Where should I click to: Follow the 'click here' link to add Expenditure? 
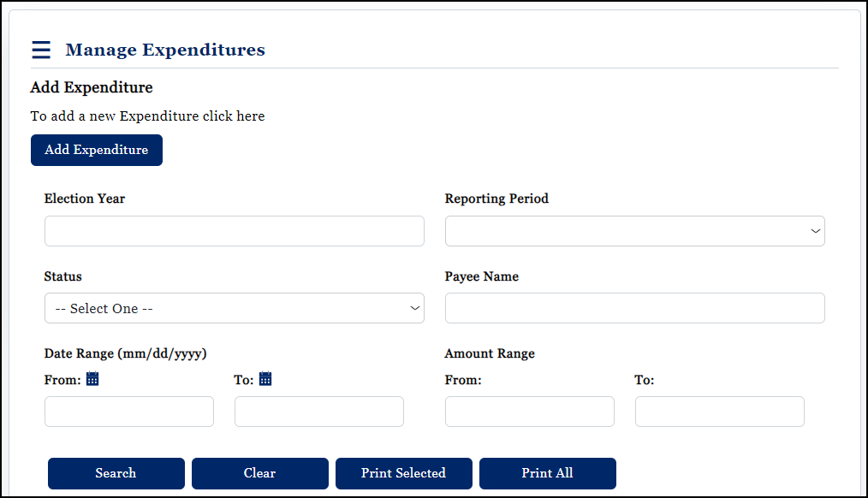(x=239, y=116)
